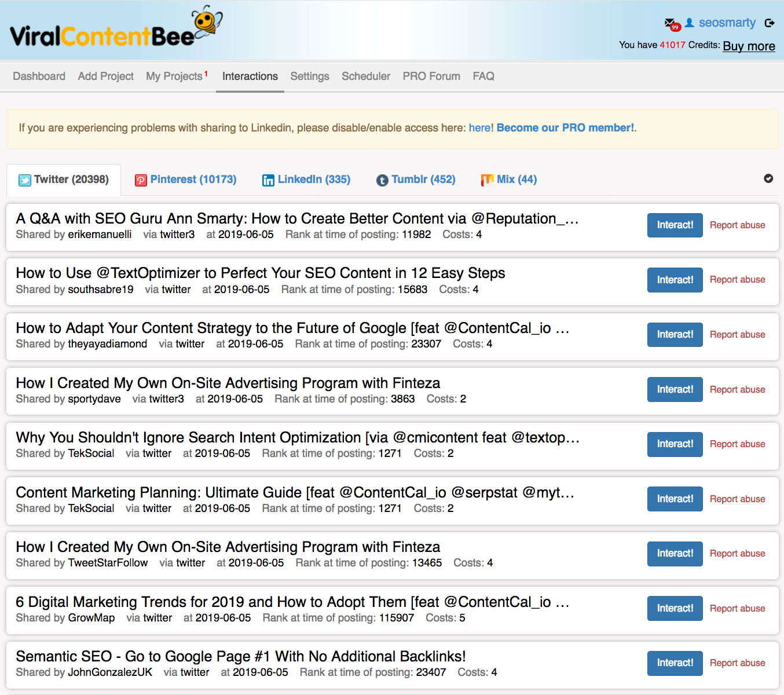This screenshot has height=695, width=784.
Task: Click the Mix icon in tabs
Action: [487, 180]
